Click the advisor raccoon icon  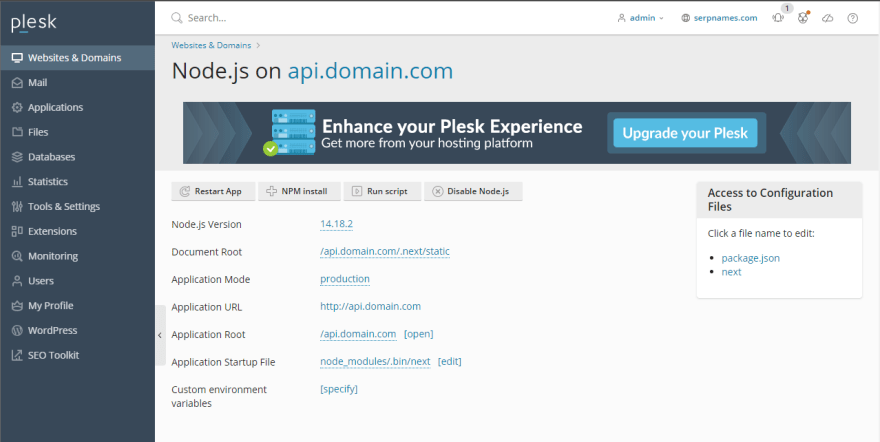tap(803, 18)
